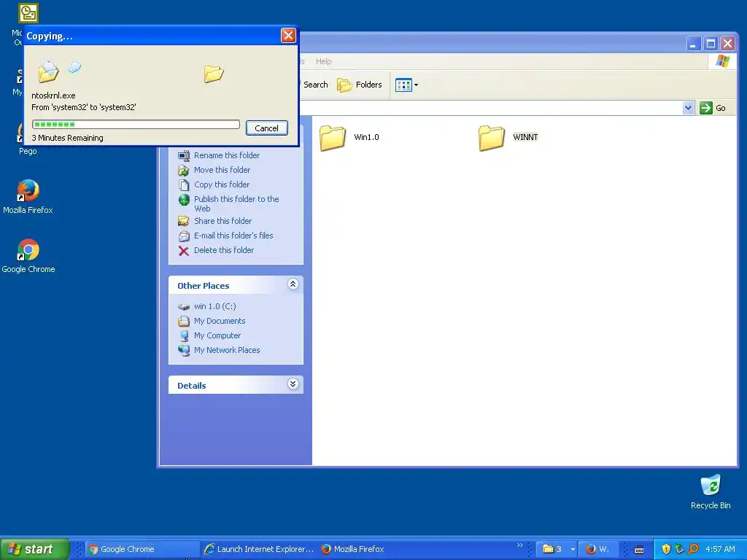This screenshot has height=560, width=747.
Task: Open the Help menu
Action: point(323,61)
